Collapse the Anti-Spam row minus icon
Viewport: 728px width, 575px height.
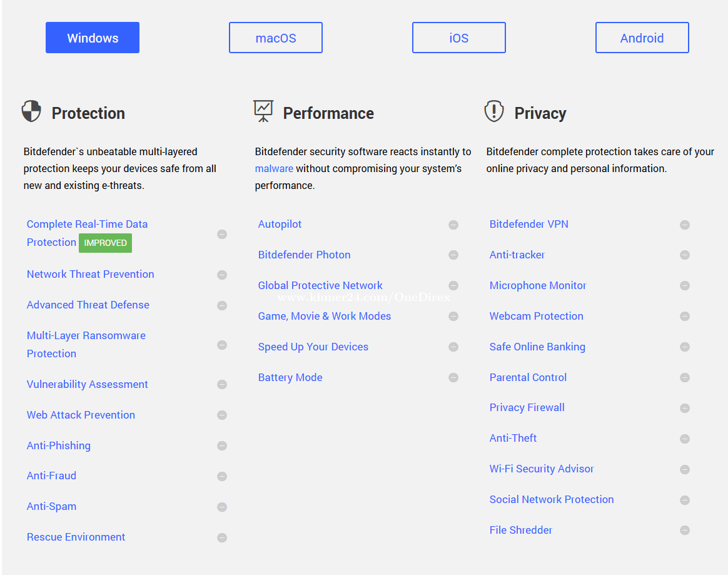click(222, 507)
